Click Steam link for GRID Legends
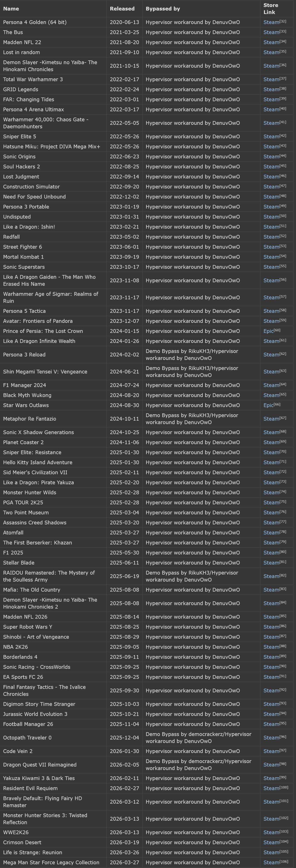 [271, 90]
